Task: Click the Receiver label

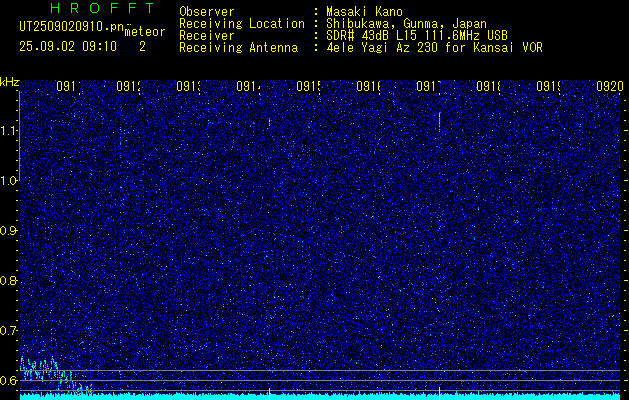Action: tap(207, 36)
